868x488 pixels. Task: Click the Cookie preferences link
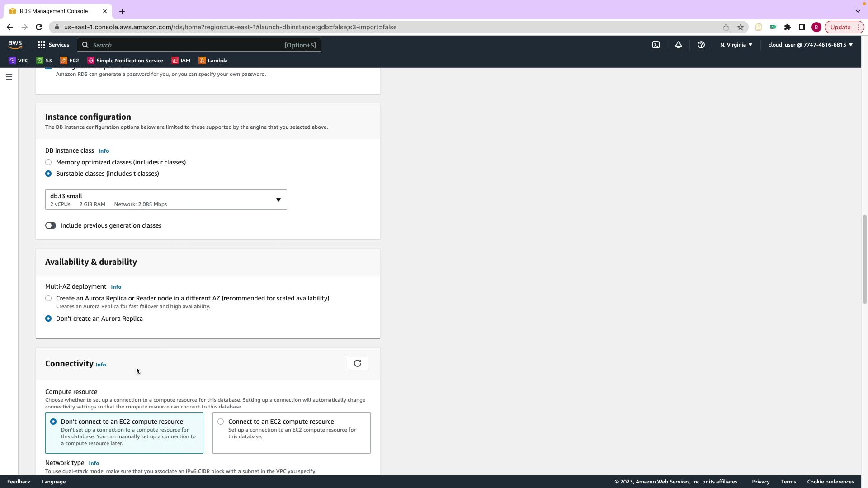tap(830, 482)
